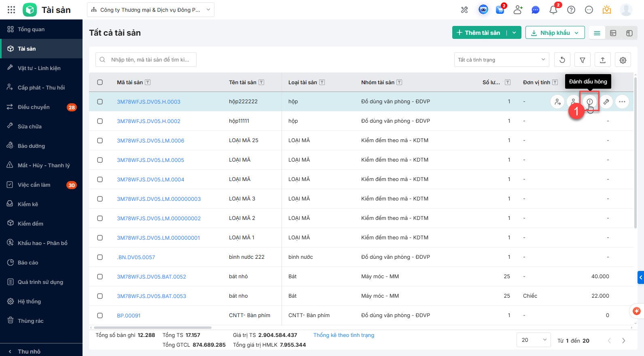Open Khấu hao - Phân bổ menu
644x356 pixels.
(42, 243)
